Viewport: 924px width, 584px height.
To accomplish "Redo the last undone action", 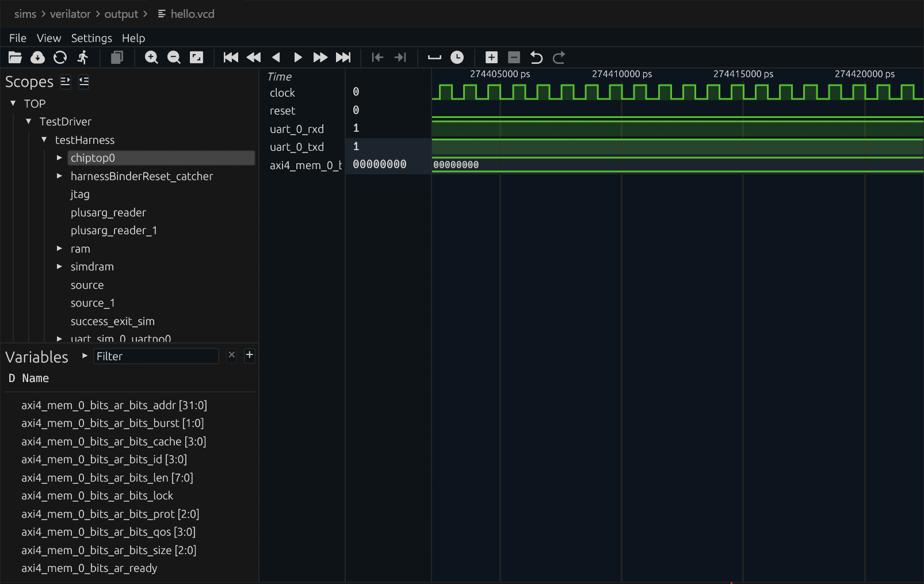I will pyautogui.click(x=559, y=58).
